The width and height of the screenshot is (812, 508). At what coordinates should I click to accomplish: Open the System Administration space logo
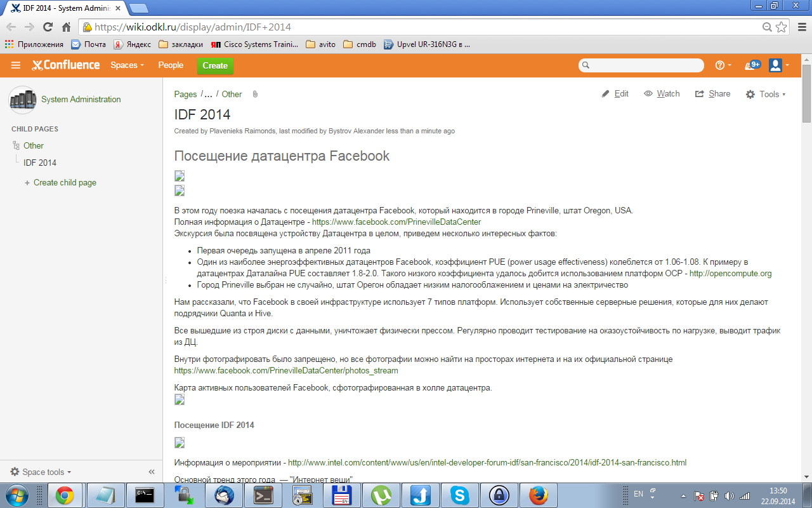22,100
